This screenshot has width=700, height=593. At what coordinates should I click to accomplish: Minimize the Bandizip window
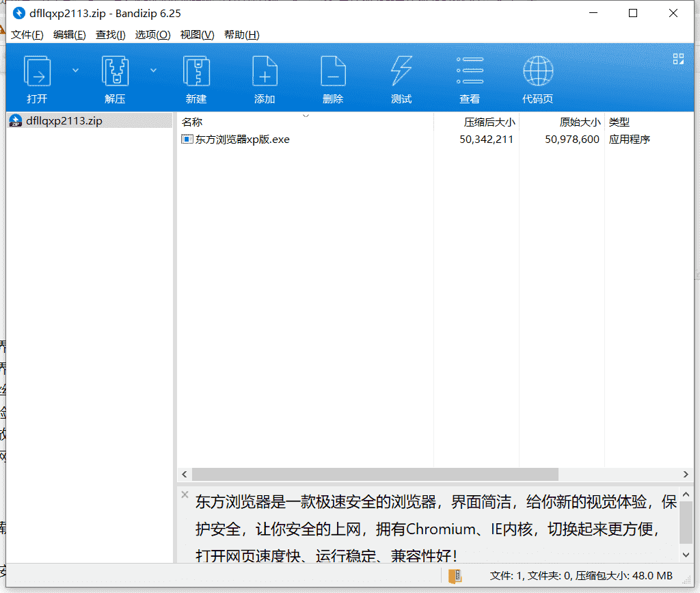point(593,14)
